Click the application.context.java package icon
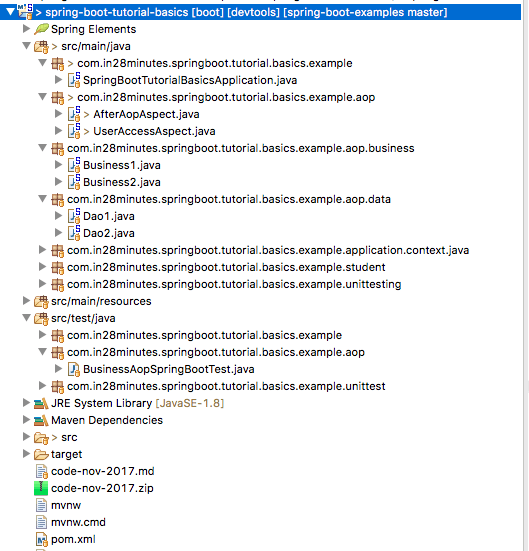529x551 pixels. 57,250
